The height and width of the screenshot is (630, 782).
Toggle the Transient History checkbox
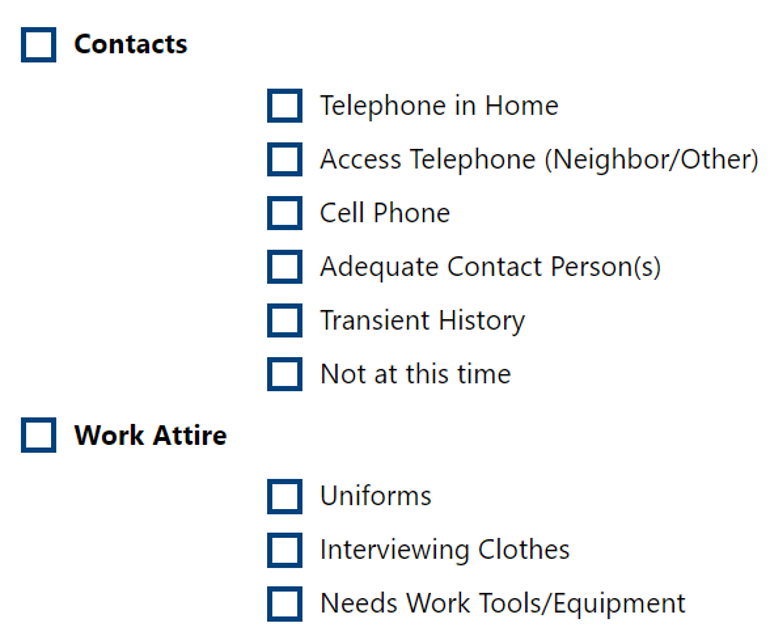[285, 320]
